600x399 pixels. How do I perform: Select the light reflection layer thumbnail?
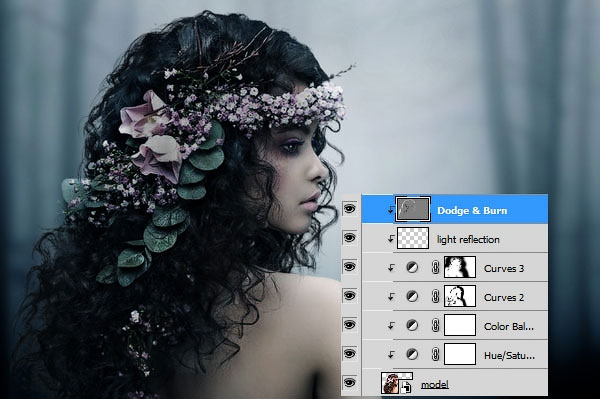[x=413, y=238]
